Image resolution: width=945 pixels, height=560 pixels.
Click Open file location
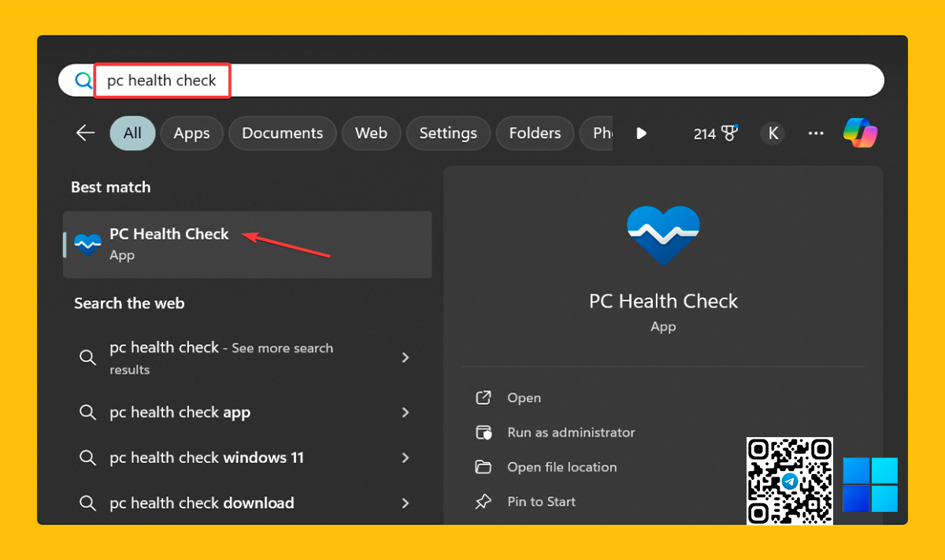561,467
